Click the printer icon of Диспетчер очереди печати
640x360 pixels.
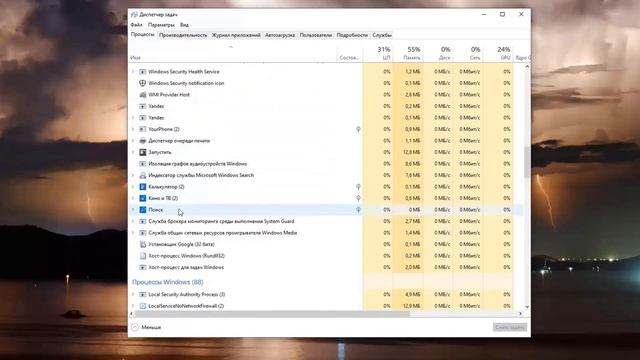point(142,140)
